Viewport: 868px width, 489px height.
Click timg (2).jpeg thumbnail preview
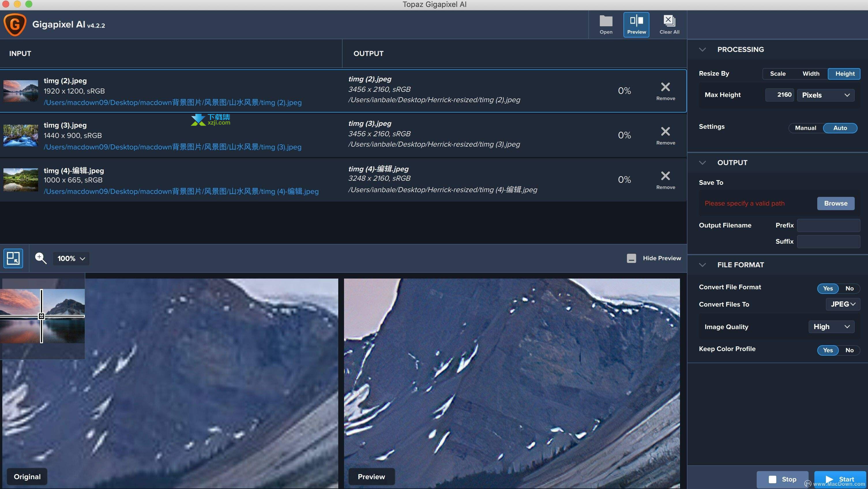tap(21, 90)
